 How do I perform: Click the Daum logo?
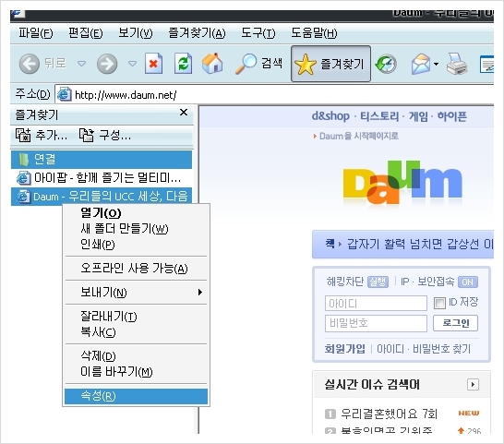[x=402, y=184]
